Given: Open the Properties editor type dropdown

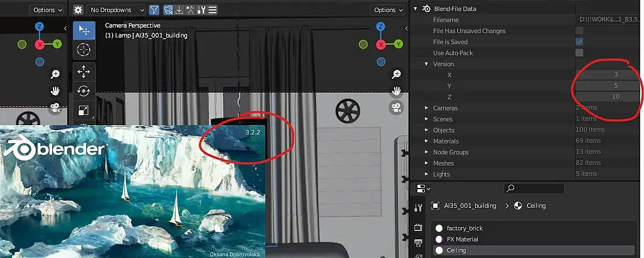Looking at the screenshot, I should pyautogui.click(x=423, y=189).
